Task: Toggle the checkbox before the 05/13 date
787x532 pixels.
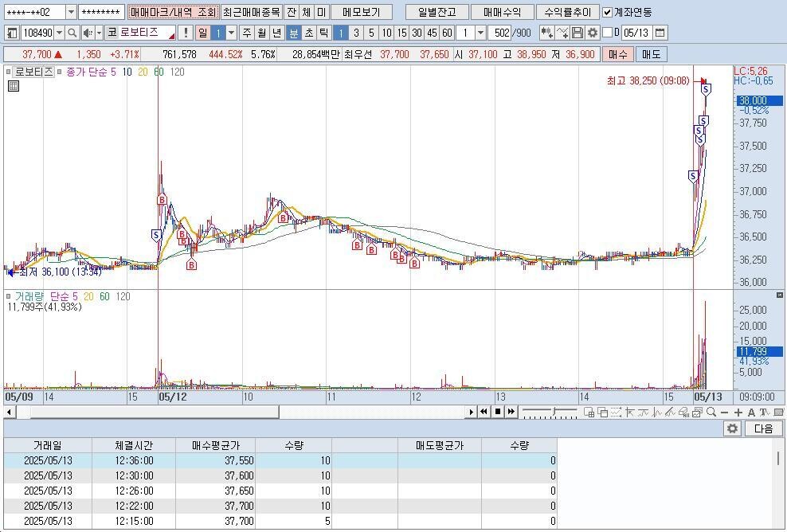Action: click(608, 33)
